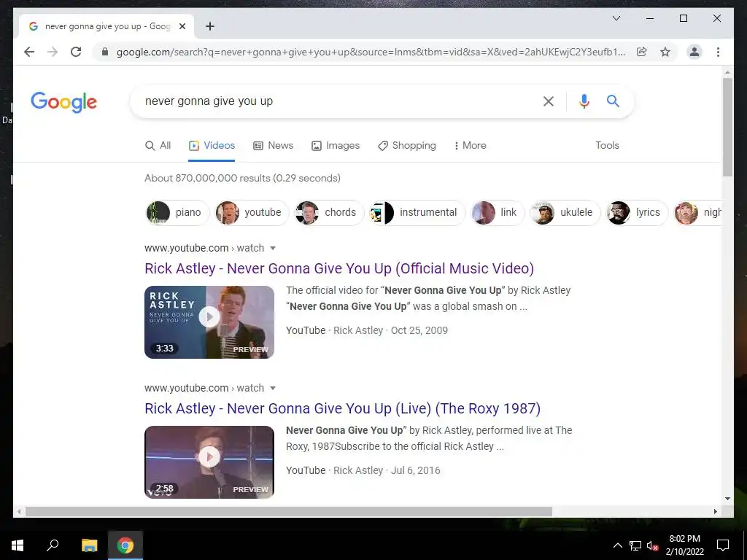Click the Chrome taskbar icon

point(125,545)
